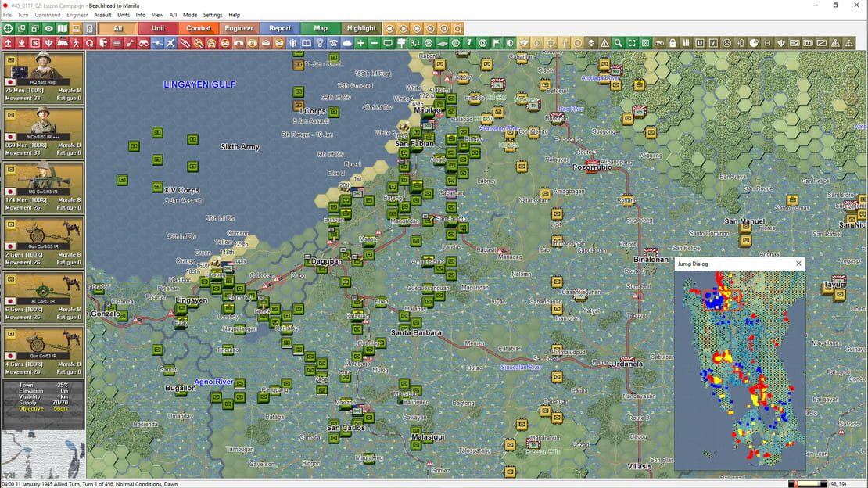Image resolution: width=868 pixels, height=488 pixels.
Task: Select the MG Co/3/63 IR unit card
Action: pyautogui.click(x=43, y=187)
